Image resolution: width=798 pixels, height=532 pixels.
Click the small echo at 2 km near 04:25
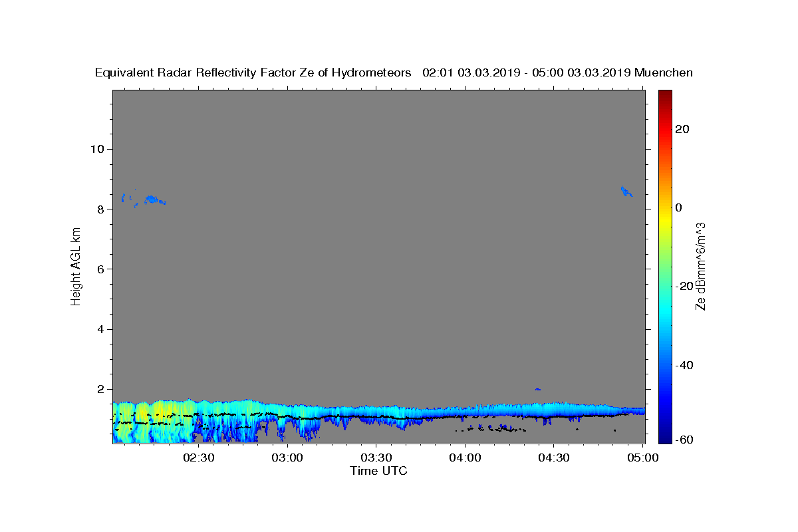538,389
